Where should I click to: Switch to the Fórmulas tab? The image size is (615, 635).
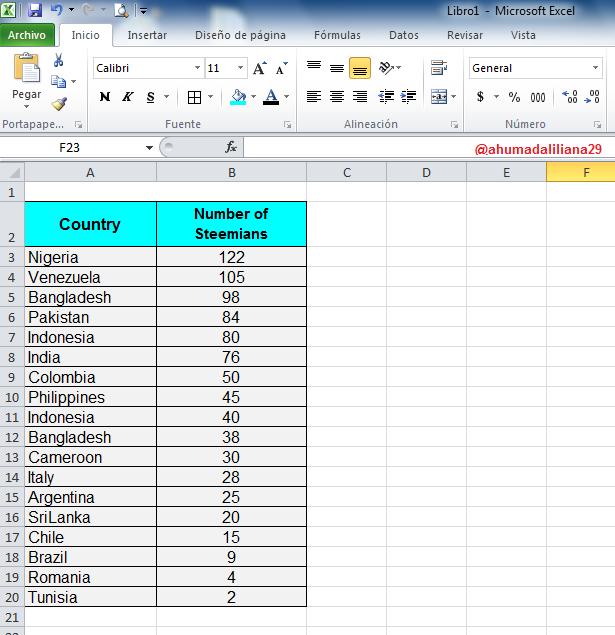[337, 35]
